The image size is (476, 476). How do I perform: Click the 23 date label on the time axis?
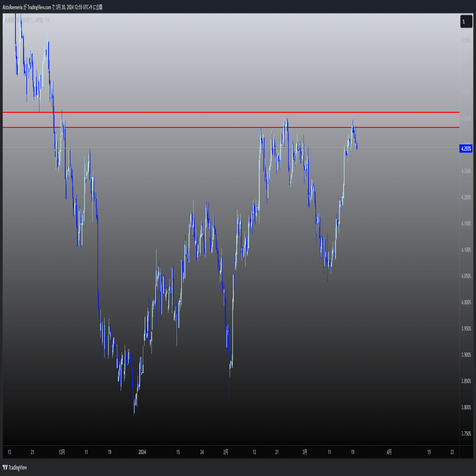pyautogui.click(x=452, y=452)
